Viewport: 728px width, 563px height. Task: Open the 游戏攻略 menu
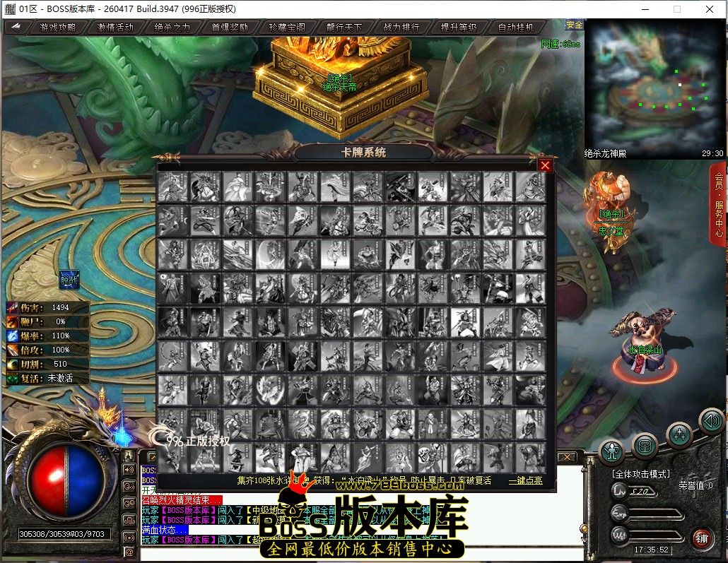[x=57, y=28]
